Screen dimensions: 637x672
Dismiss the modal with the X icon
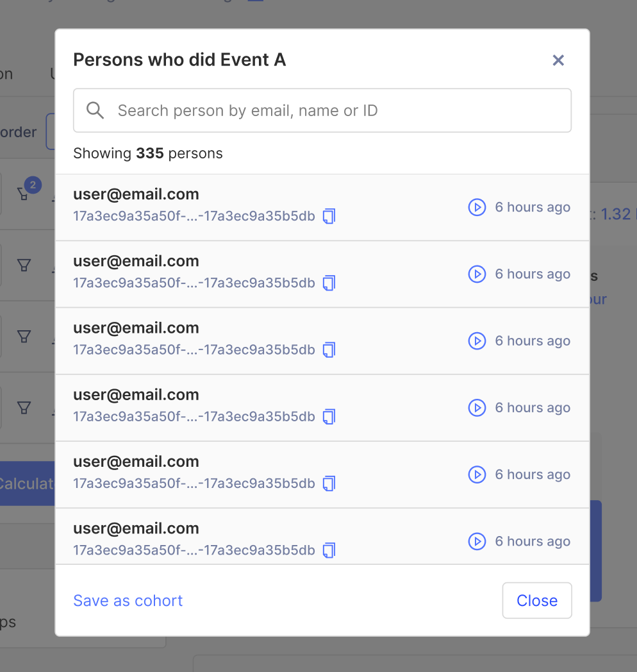[x=558, y=60]
